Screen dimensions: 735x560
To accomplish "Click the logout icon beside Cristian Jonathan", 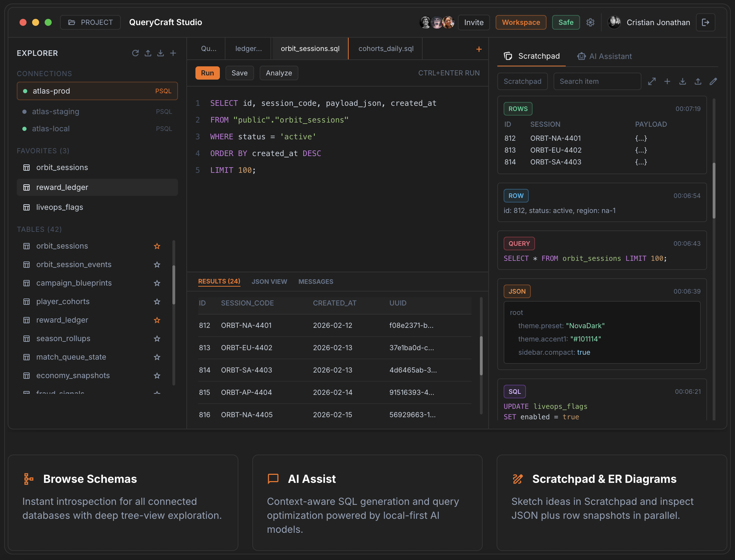I will coord(705,22).
